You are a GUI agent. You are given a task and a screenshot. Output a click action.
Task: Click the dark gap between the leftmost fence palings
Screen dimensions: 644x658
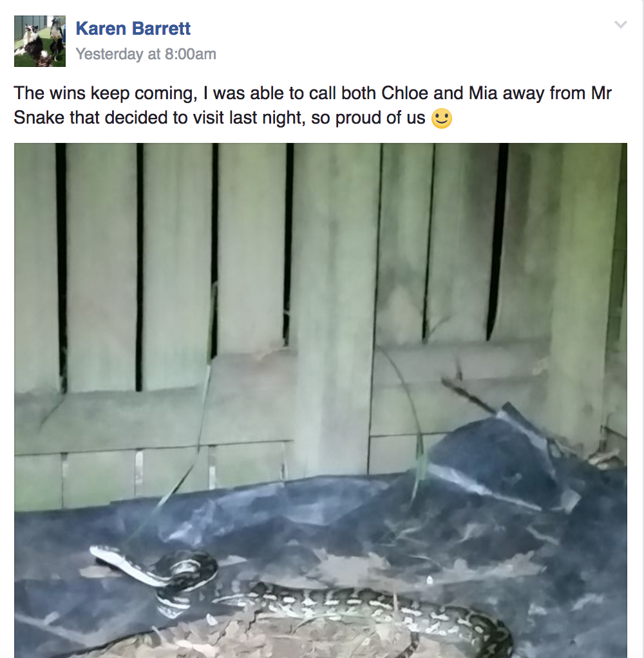point(61,268)
